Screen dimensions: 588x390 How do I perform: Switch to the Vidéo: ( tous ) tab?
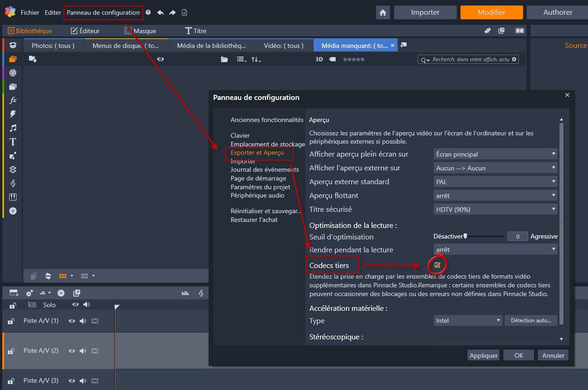[x=283, y=46]
